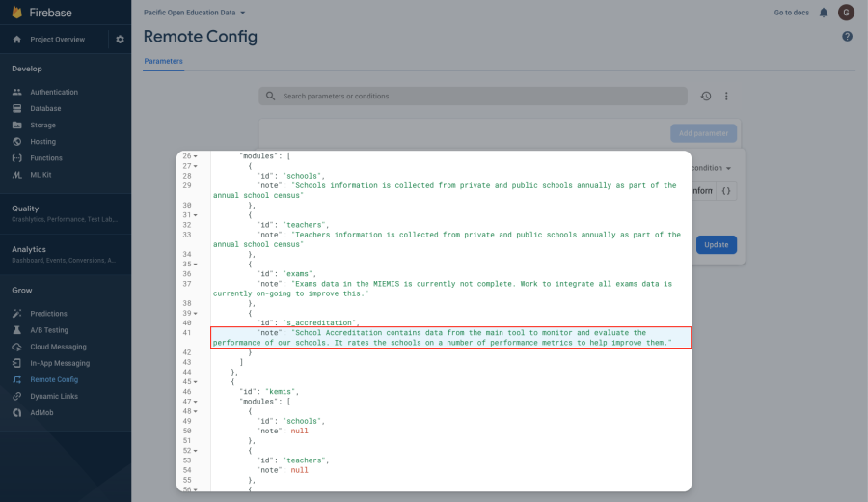Click the Go to docs link
This screenshot has height=502, width=868.
tap(792, 13)
